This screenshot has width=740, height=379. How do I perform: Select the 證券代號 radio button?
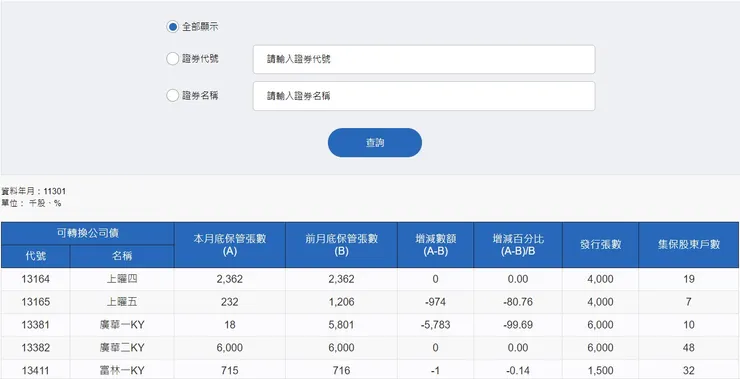coord(172,59)
